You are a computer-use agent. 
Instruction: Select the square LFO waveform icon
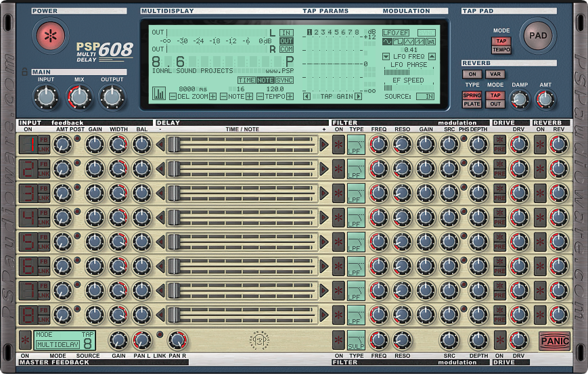coord(398,42)
